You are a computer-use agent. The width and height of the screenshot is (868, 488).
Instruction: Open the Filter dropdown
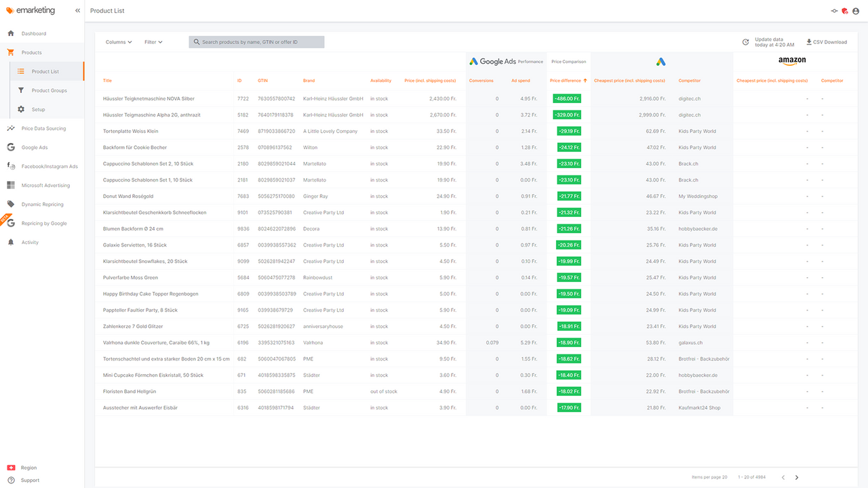click(154, 41)
